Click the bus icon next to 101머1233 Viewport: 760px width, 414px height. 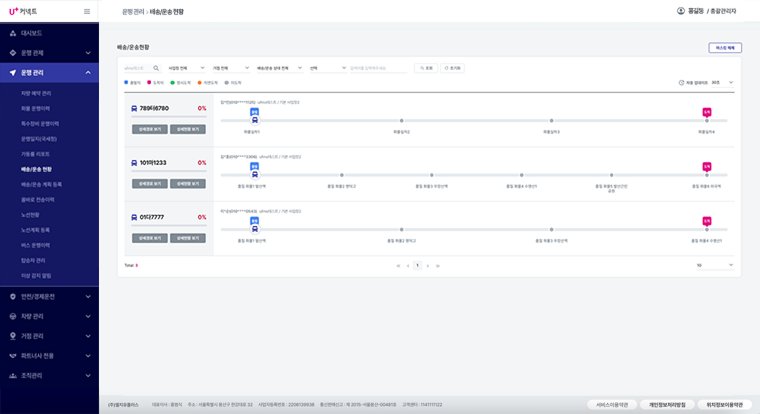coord(134,163)
